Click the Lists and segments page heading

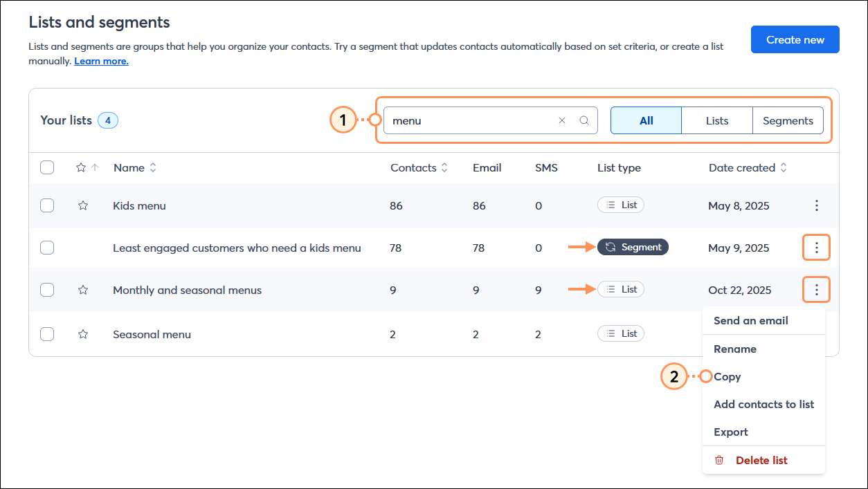click(x=99, y=22)
